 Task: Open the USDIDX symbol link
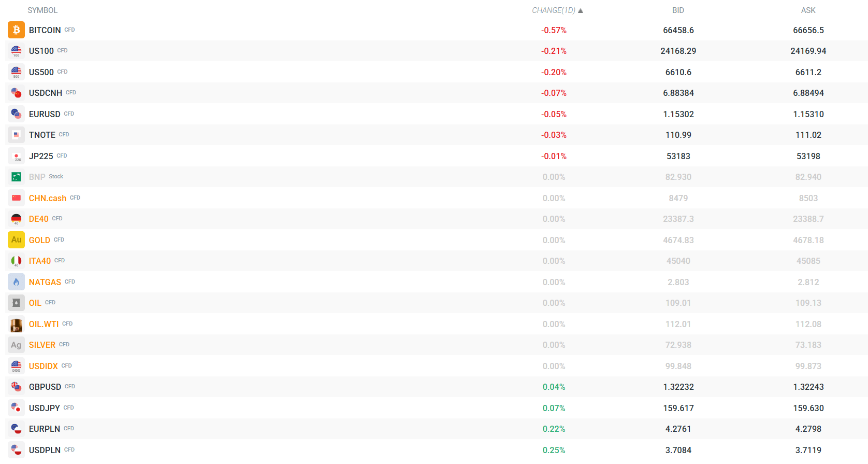(x=44, y=366)
